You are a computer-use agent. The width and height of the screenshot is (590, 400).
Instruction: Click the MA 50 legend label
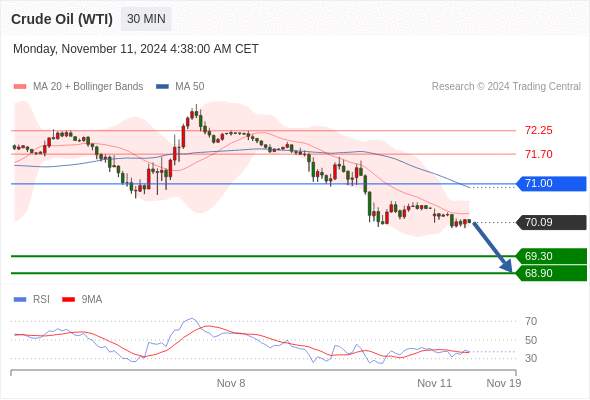[190, 87]
